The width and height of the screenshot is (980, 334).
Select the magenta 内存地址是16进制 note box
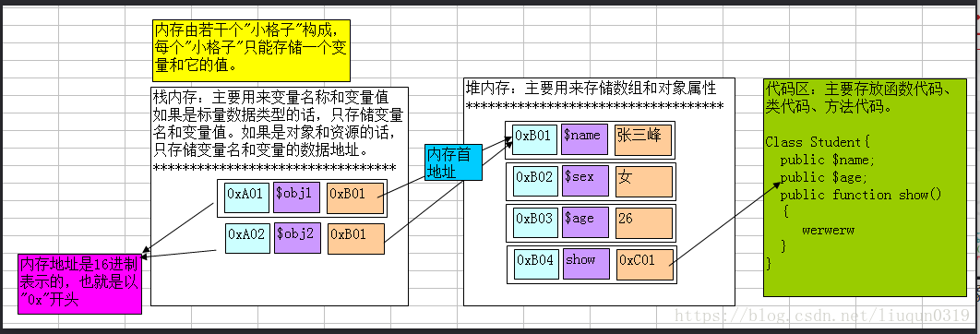pos(80,284)
